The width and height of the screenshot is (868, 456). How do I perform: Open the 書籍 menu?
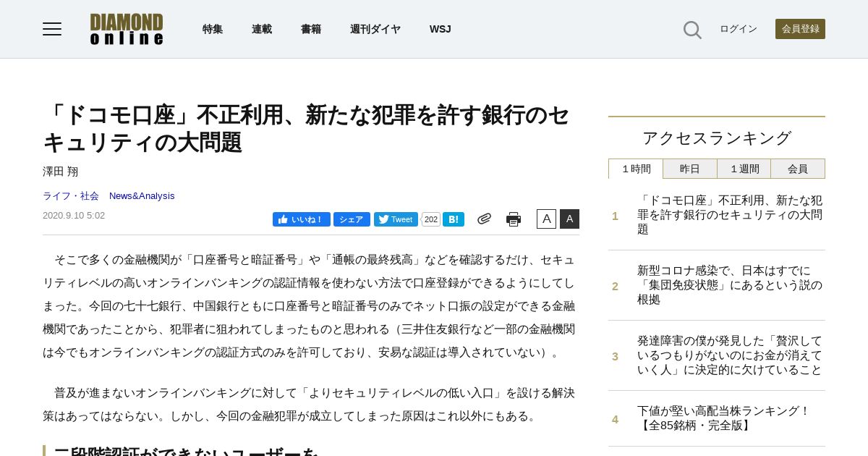click(311, 29)
